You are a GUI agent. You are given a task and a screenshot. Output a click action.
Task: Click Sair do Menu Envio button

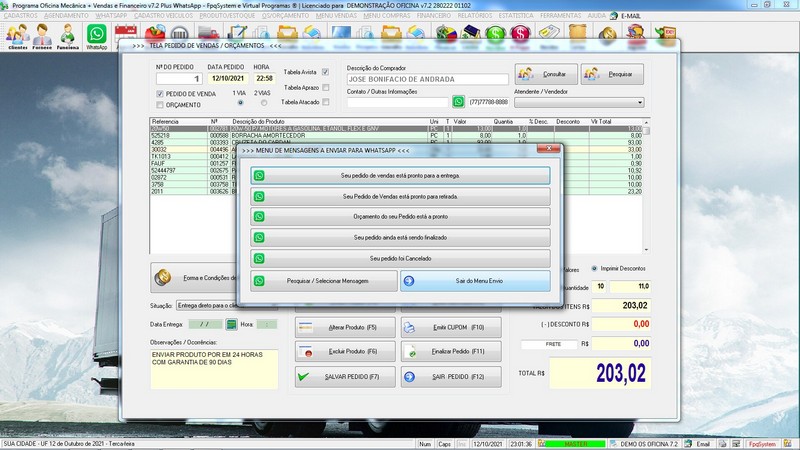click(474, 282)
